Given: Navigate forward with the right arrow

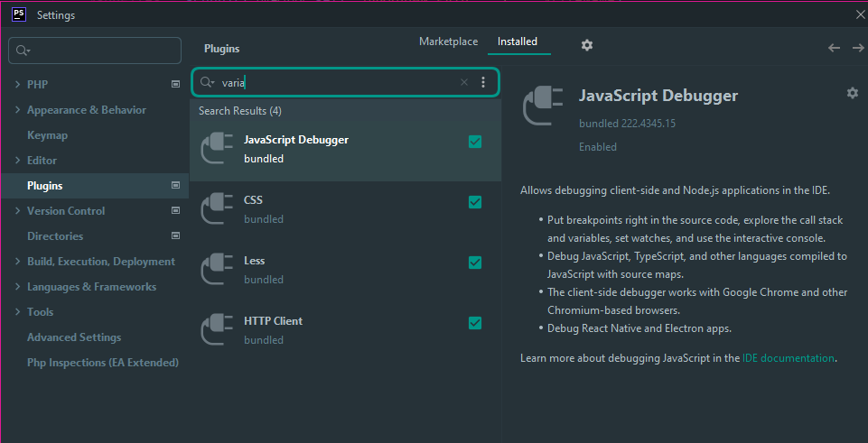Looking at the screenshot, I should point(858,48).
